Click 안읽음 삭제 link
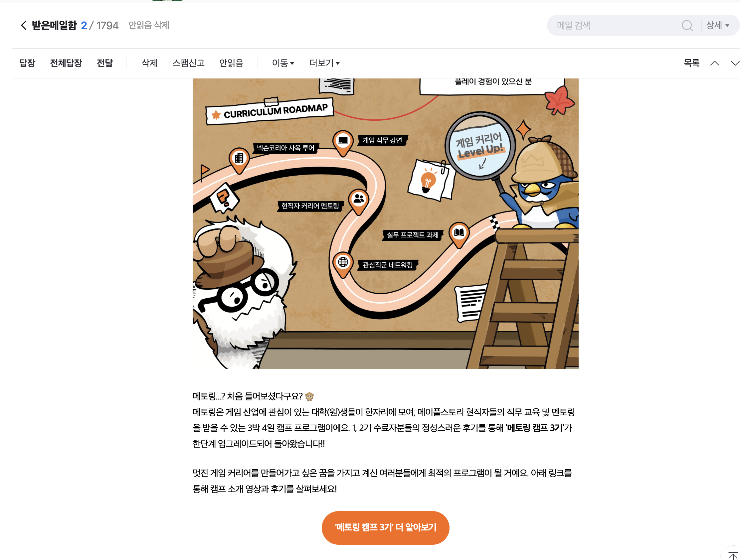The image size is (740, 560). 149,25
